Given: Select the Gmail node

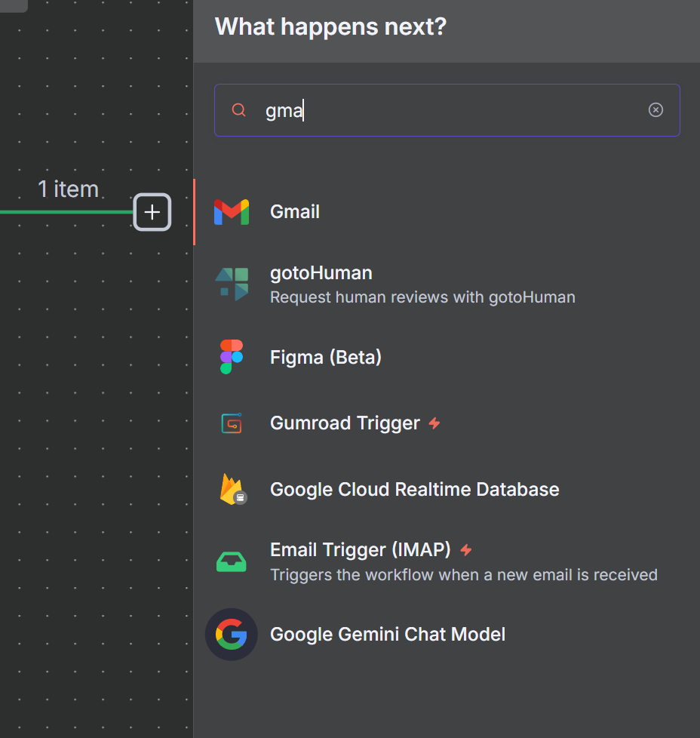Looking at the screenshot, I should point(447,212).
